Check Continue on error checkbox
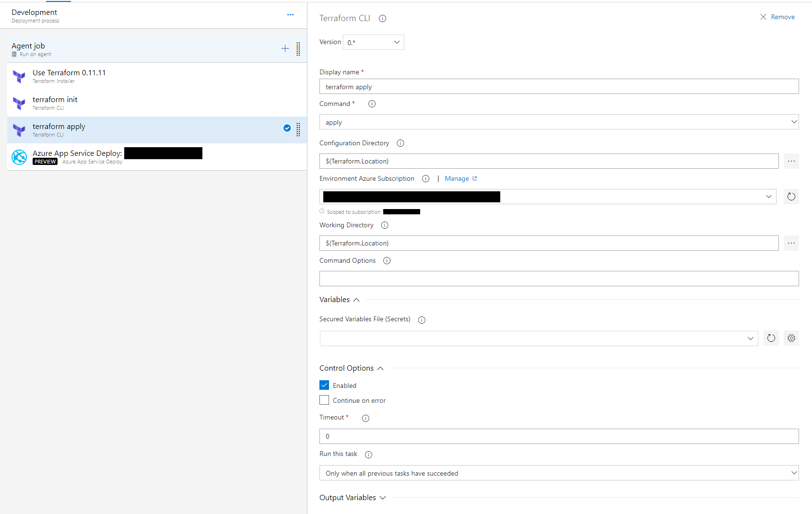 click(324, 400)
